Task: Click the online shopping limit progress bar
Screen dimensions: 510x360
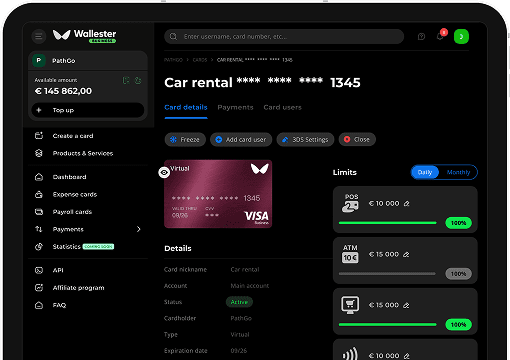Action: (388, 324)
